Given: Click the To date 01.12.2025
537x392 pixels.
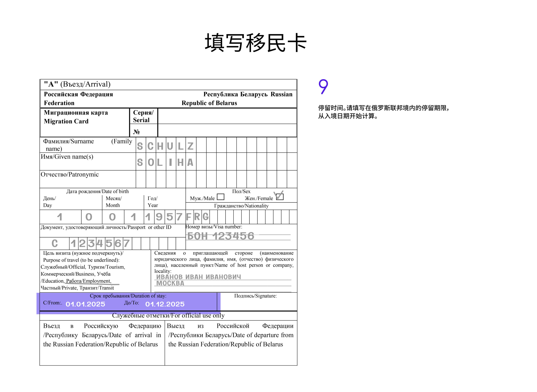Looking at the screenshot, I should pos(165,304).
